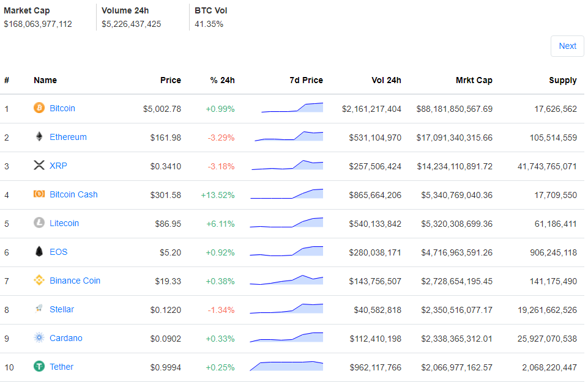
Task: Click the Bitcoin coin logo icon
Action: click(x=39, y=108)
